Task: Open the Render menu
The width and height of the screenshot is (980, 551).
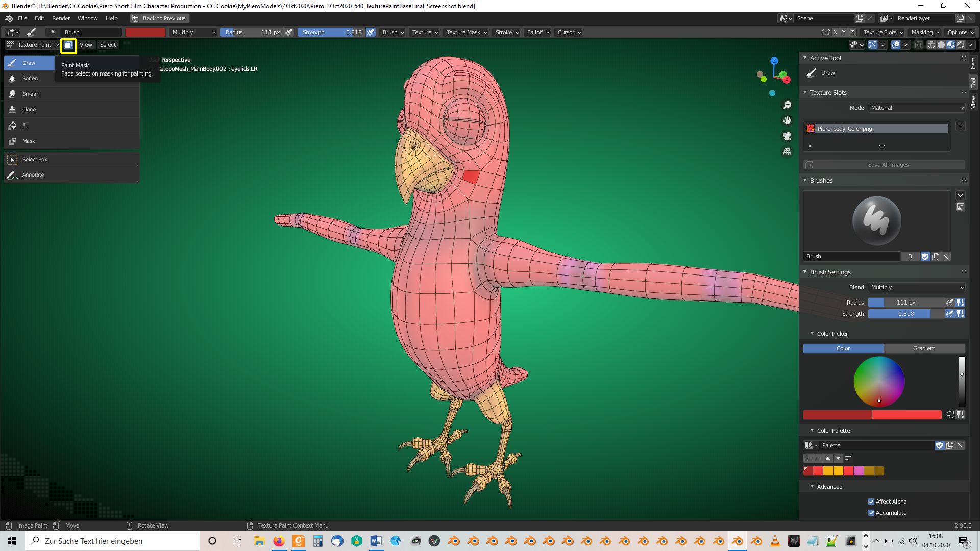Action: click(x=61, y=18)
